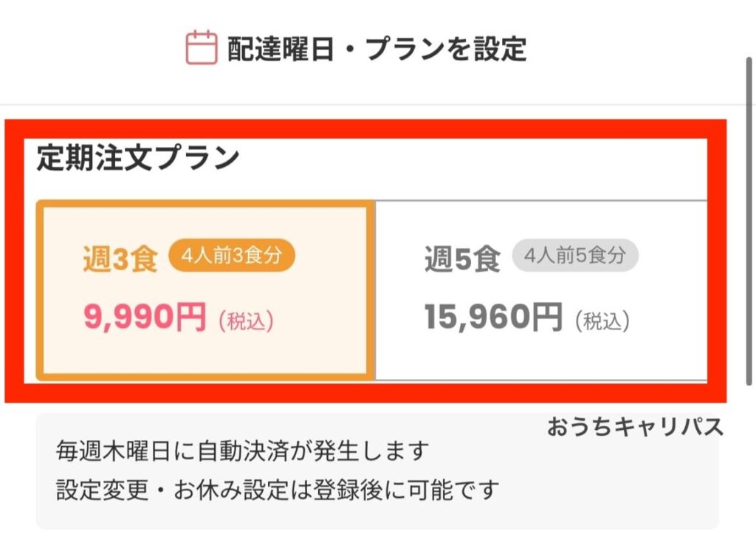The height and width of the screenshot is (551, 756).
Task: Click the 9,990円 price
Action: click(145, 318)
